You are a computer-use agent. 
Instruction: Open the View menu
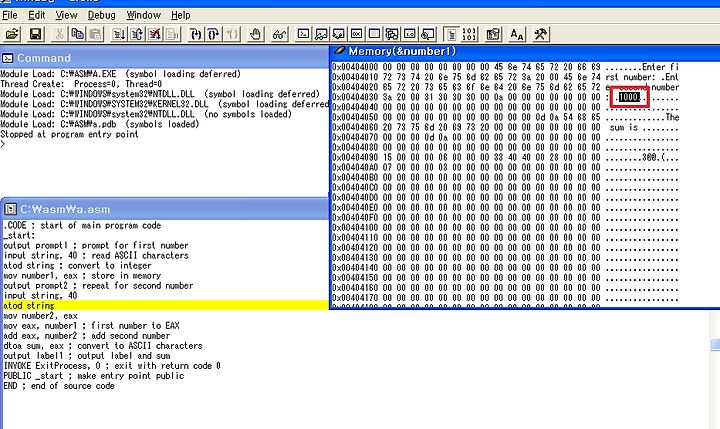click(67, 15)
